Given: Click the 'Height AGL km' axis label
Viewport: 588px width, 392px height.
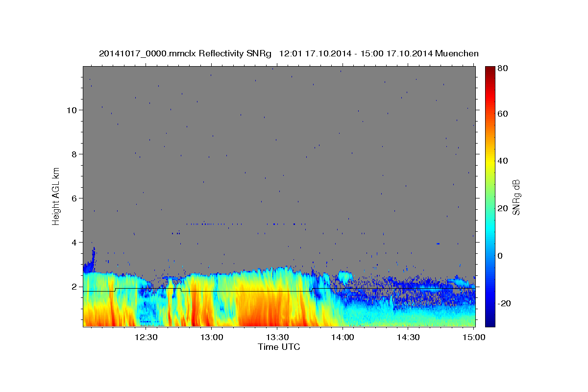Looking at the screenshot, I should [x=56, y=196].
